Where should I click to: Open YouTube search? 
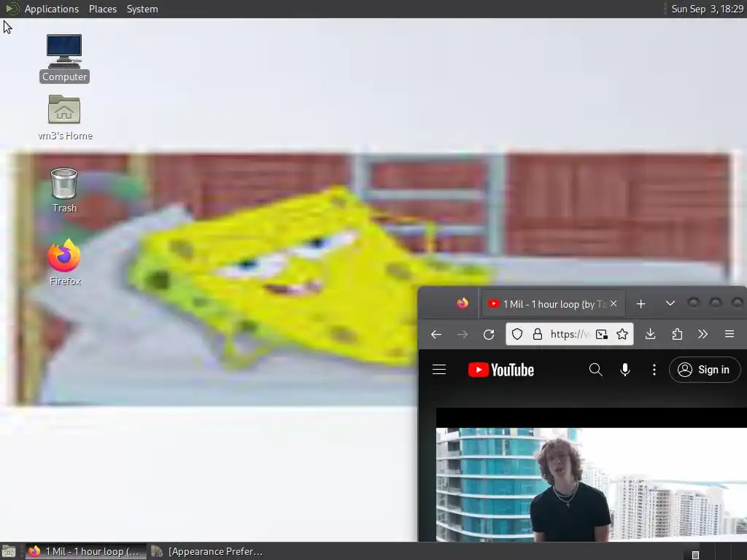(x=595, y=370)
